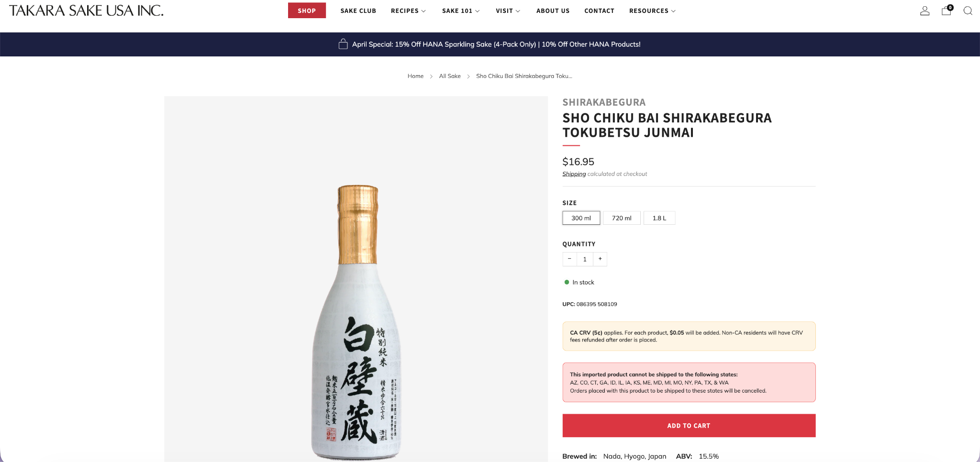Choose the 1.8 L size option
The width and height of the screenshot is (980, 462).
coord(659,218)
